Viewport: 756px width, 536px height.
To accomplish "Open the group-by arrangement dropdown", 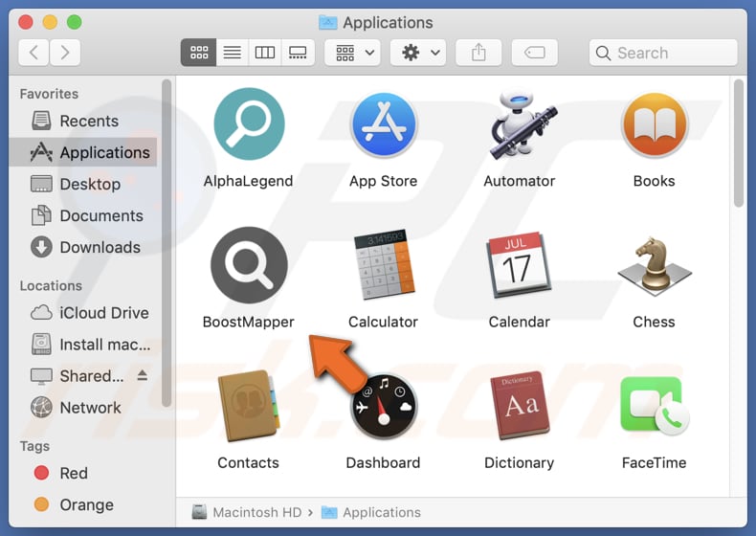I will [352, 52].
